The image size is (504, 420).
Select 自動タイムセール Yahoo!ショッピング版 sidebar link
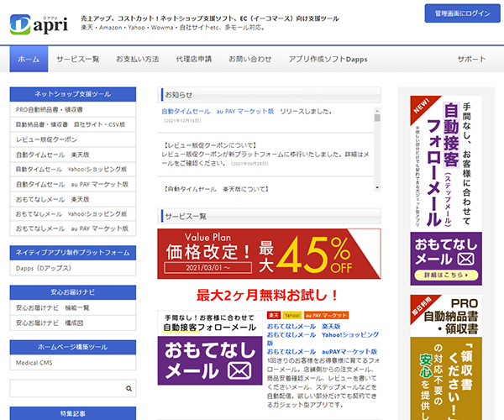73,170
